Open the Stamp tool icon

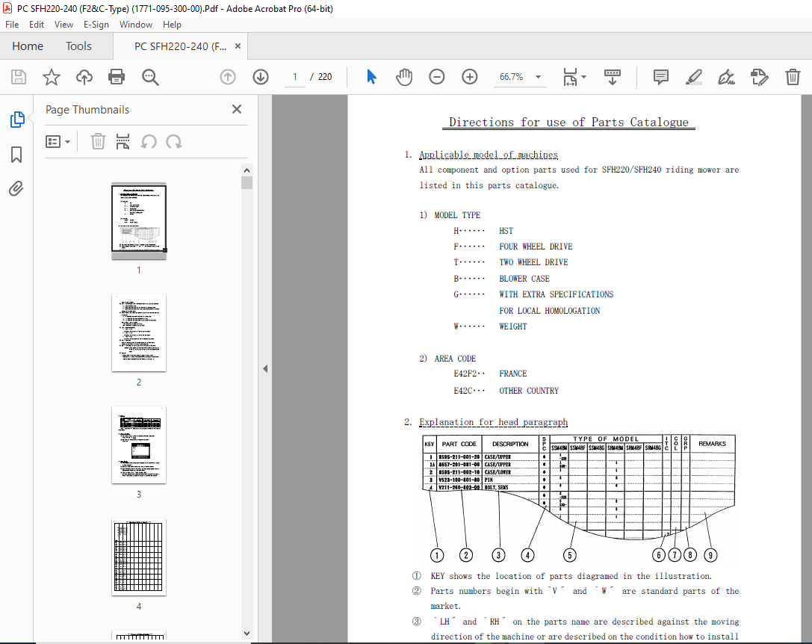[759, 77]
